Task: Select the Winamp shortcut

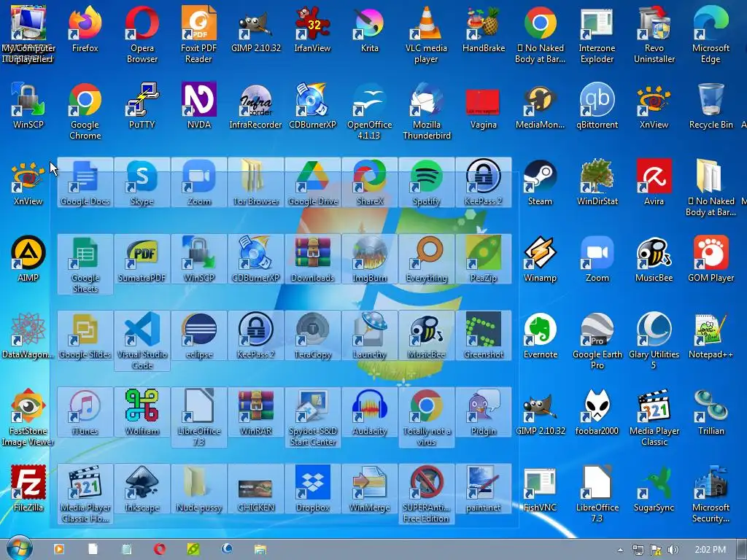Action: (x=541, y=259)
